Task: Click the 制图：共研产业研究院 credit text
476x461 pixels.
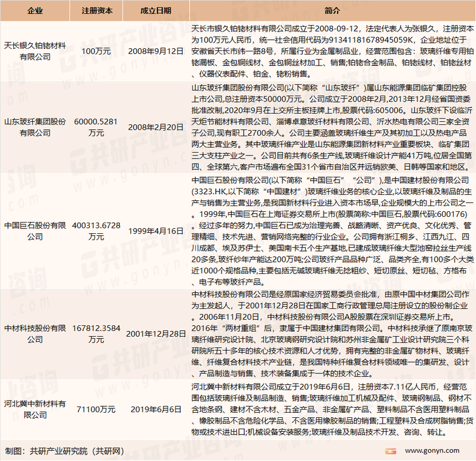Action: point(65,451)
